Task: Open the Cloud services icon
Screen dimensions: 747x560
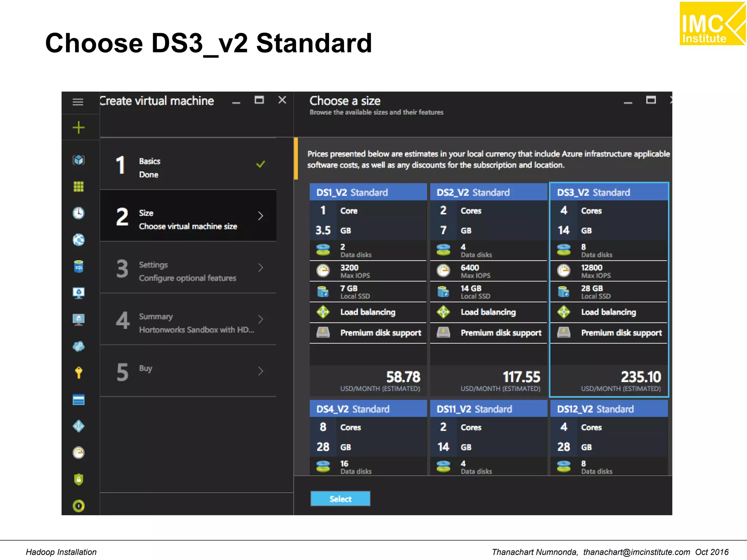Action: 78,346
